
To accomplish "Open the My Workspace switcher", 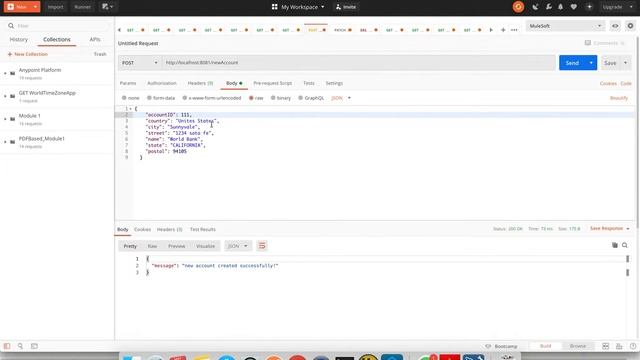I will 298,7.
